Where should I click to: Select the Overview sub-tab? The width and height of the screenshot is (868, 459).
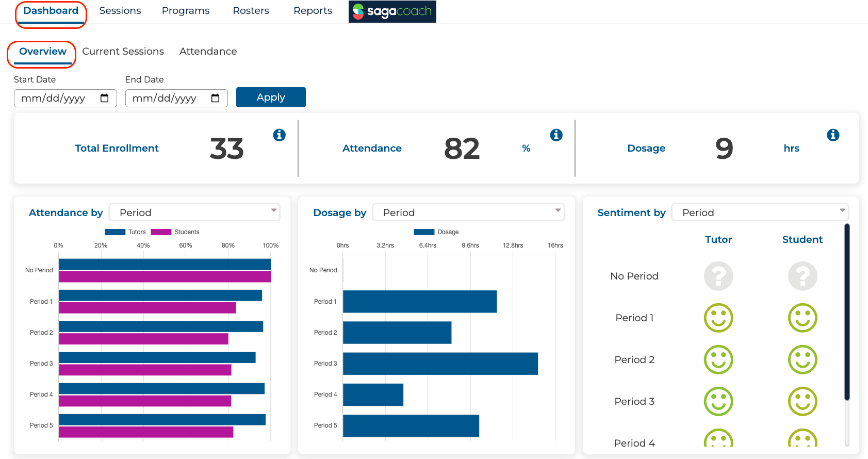tap(43, 52)
